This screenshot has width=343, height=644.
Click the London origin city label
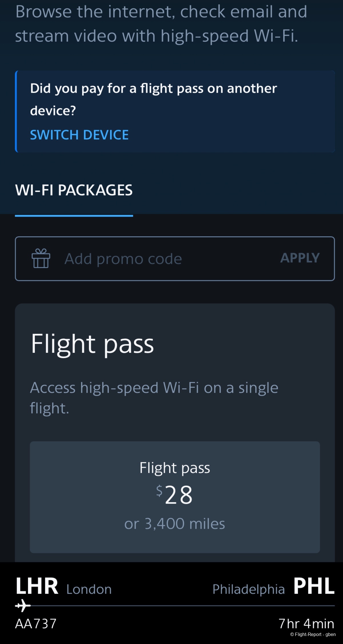pos(89,589)
